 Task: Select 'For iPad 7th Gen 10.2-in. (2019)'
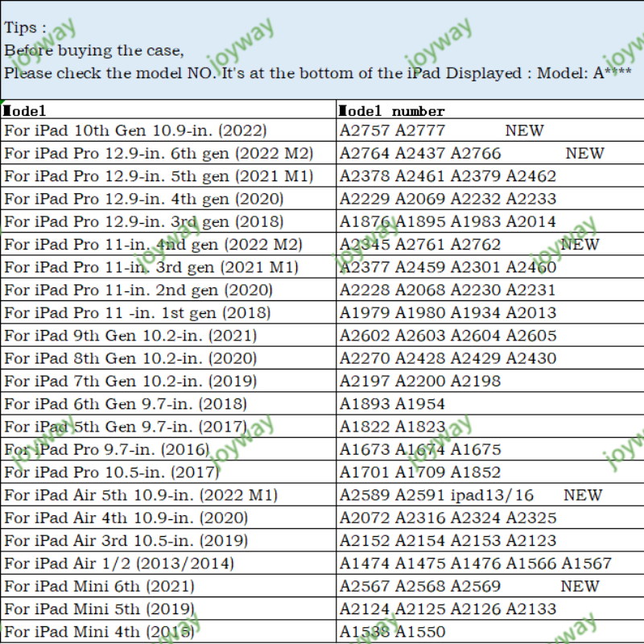168,381
